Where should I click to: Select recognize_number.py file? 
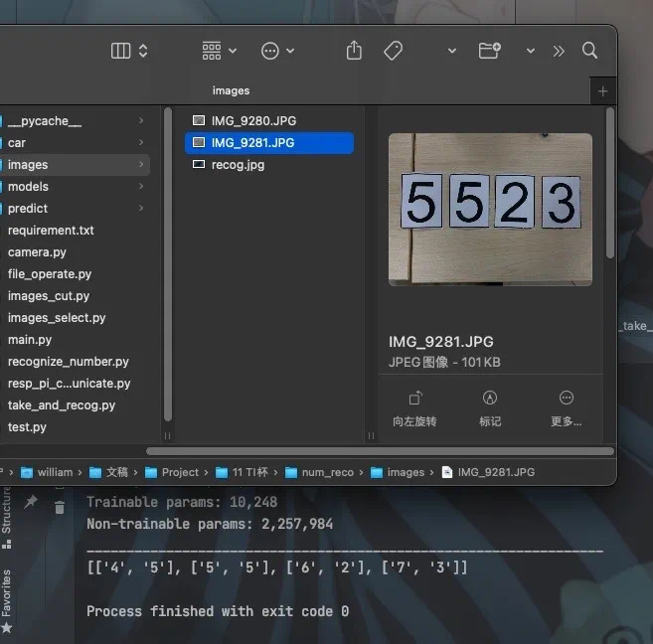click(x=68, y=362)
